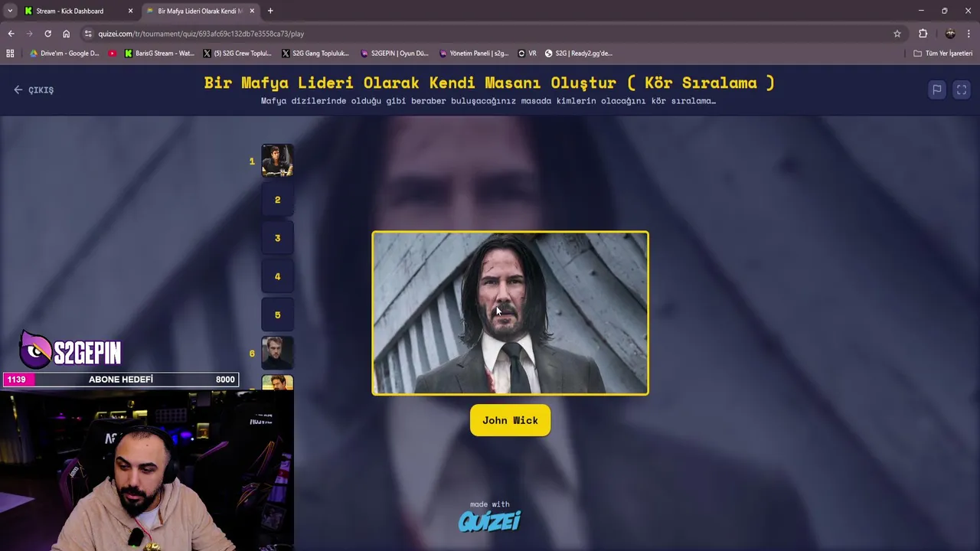Click the quiz description subtitle text

click(x=488, y=101)
